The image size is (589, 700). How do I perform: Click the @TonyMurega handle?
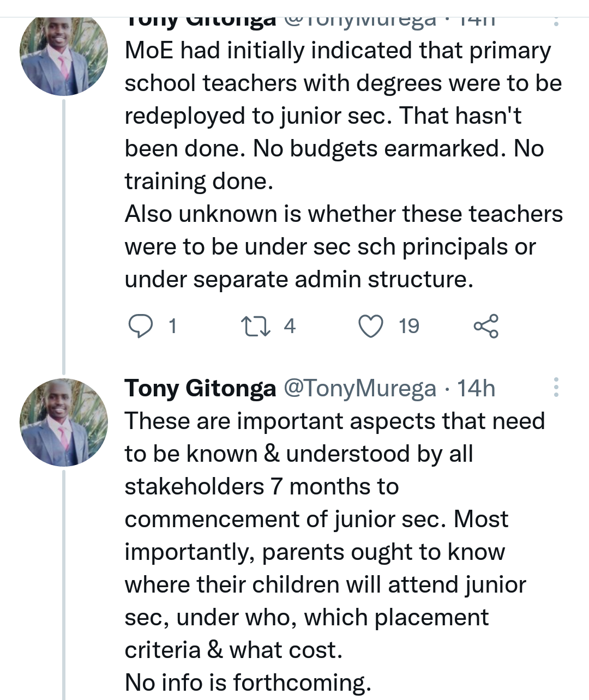(360, 388)
